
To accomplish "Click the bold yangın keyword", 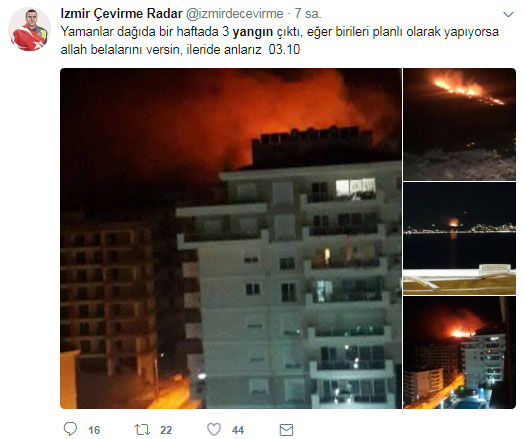I will click(x=253, y=32).
